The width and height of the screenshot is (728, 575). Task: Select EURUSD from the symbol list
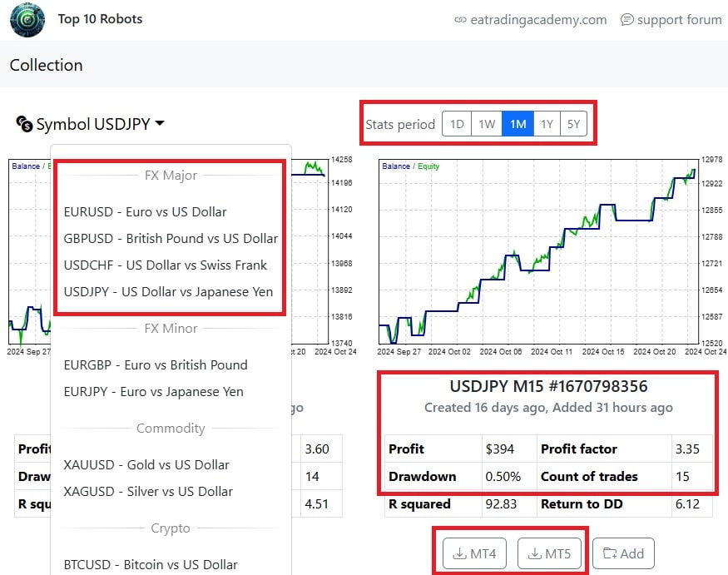coord(145,212)
